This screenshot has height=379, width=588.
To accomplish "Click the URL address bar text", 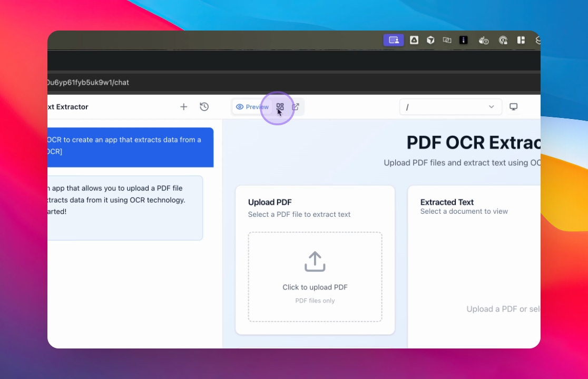I will [x=88, y=83].
